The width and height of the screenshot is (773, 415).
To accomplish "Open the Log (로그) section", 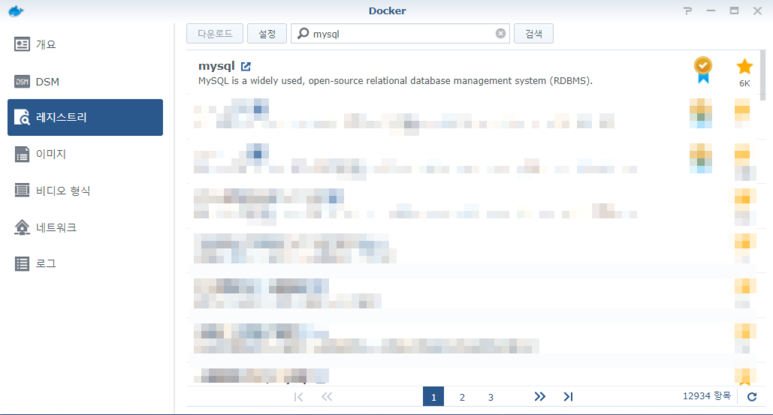I will (x=85, y=264).
